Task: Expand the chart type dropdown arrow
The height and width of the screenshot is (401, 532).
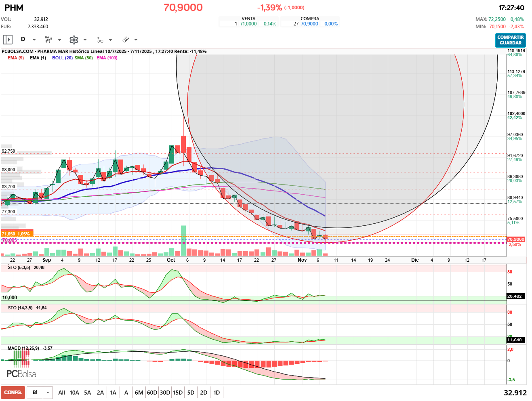Action: click(x=59, y=40)
